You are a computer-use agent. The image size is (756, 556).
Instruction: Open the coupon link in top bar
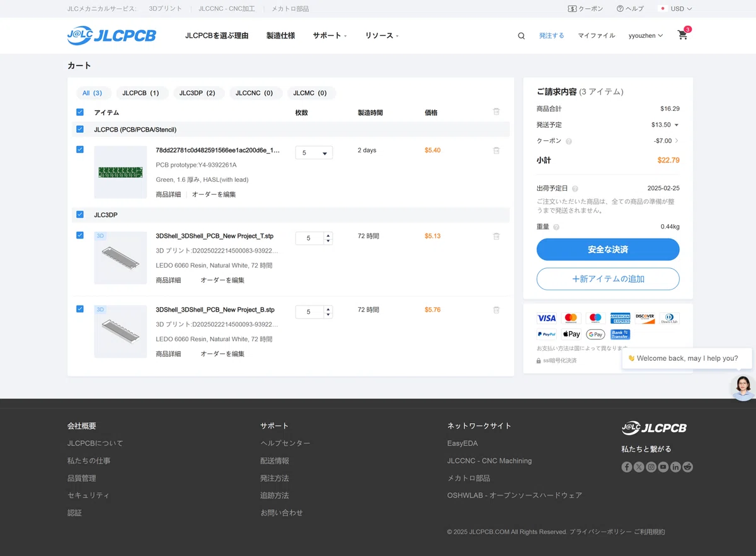point(585,9)
